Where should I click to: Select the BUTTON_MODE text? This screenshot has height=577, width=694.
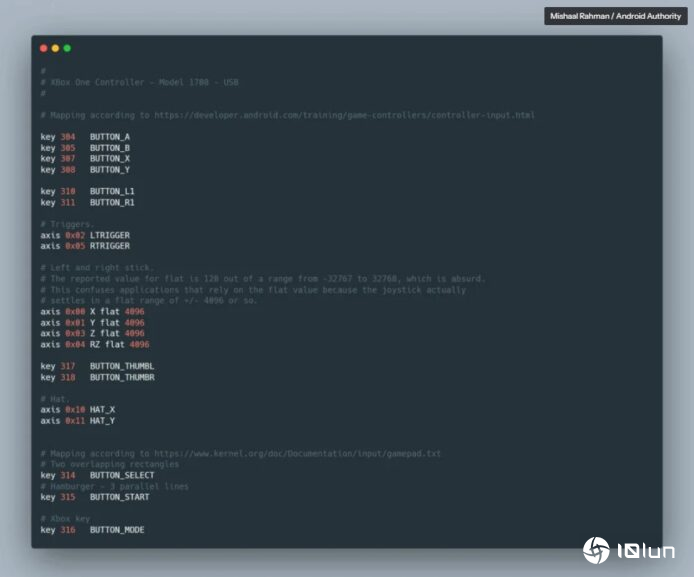(x=117, y=529)
